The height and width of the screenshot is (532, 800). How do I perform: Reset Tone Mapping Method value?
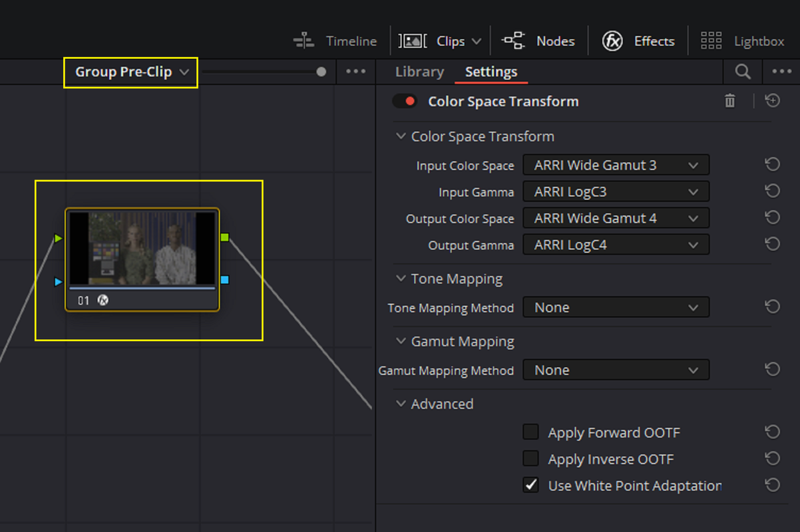point(772,307)
